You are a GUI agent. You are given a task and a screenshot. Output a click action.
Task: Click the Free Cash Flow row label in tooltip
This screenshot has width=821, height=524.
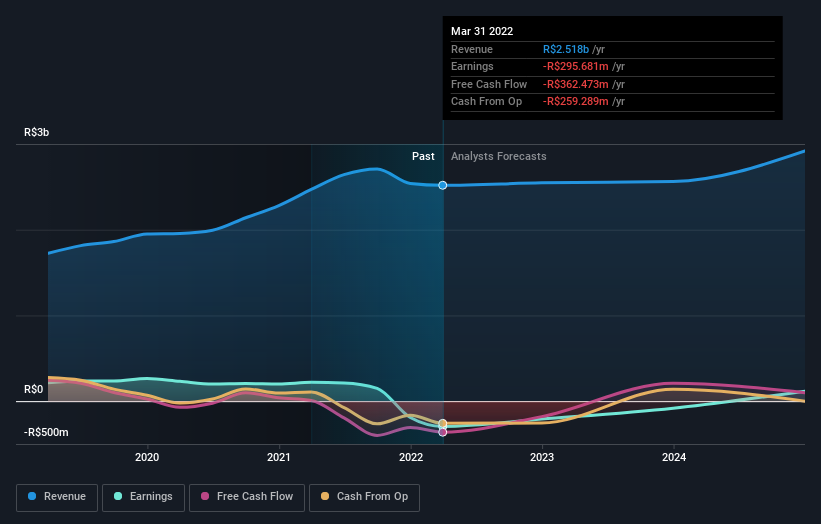pos(489,84)
